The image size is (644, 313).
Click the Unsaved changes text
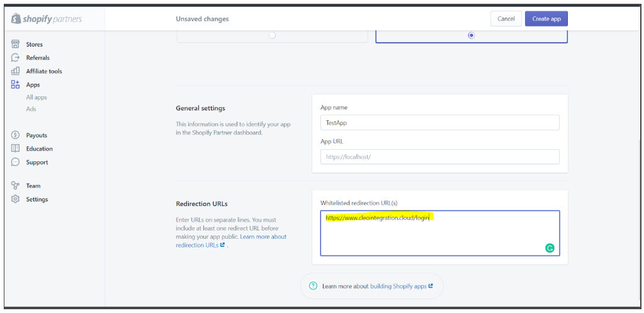[203, 19]
